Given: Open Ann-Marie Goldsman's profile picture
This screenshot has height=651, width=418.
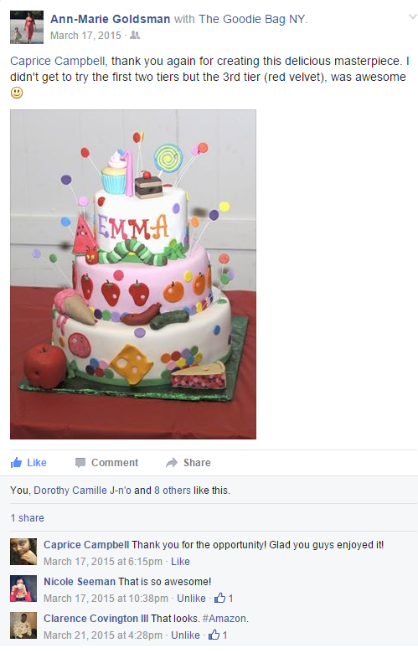Looking at the screenshot, I should [27, 27].
